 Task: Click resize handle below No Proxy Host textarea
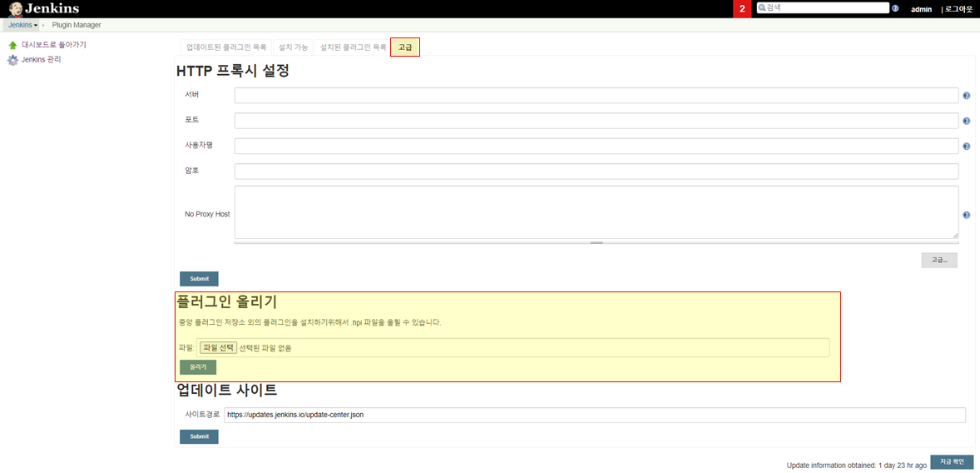tap(596, 242)
